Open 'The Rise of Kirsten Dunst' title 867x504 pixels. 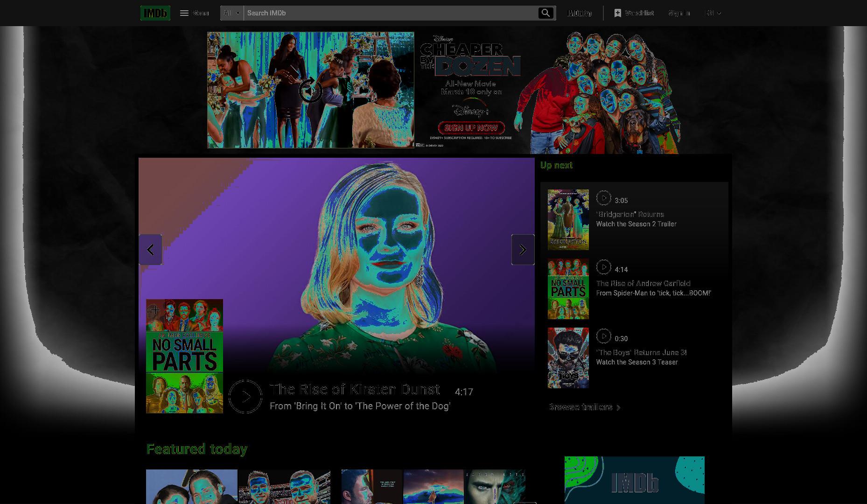355,389
